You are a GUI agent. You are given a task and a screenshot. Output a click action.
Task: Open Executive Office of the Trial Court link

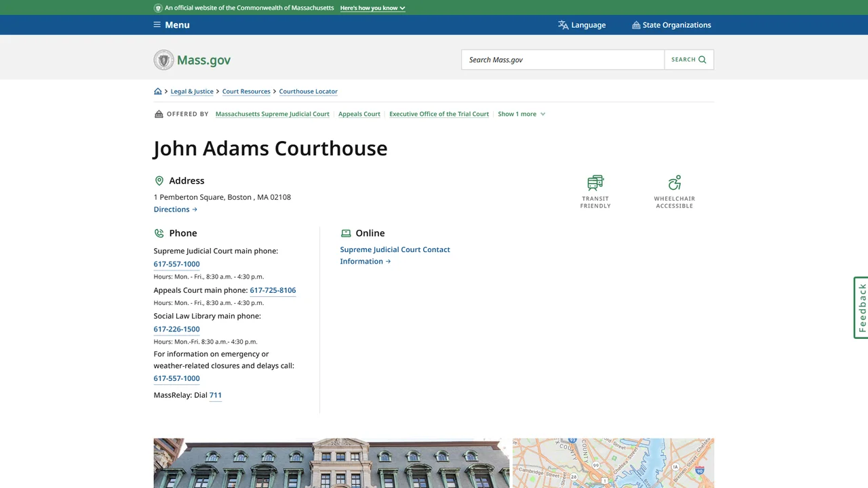click(439, 114)
